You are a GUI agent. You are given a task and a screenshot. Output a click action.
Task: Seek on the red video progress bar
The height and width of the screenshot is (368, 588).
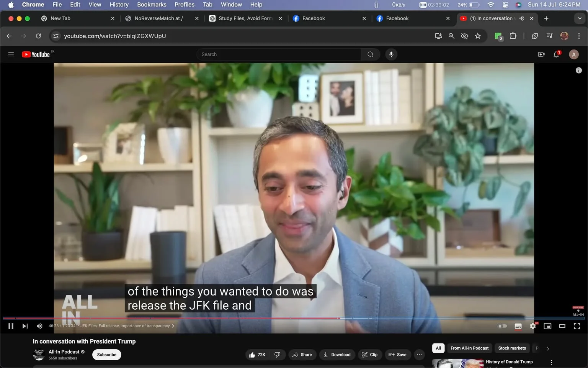coord(171,318)
